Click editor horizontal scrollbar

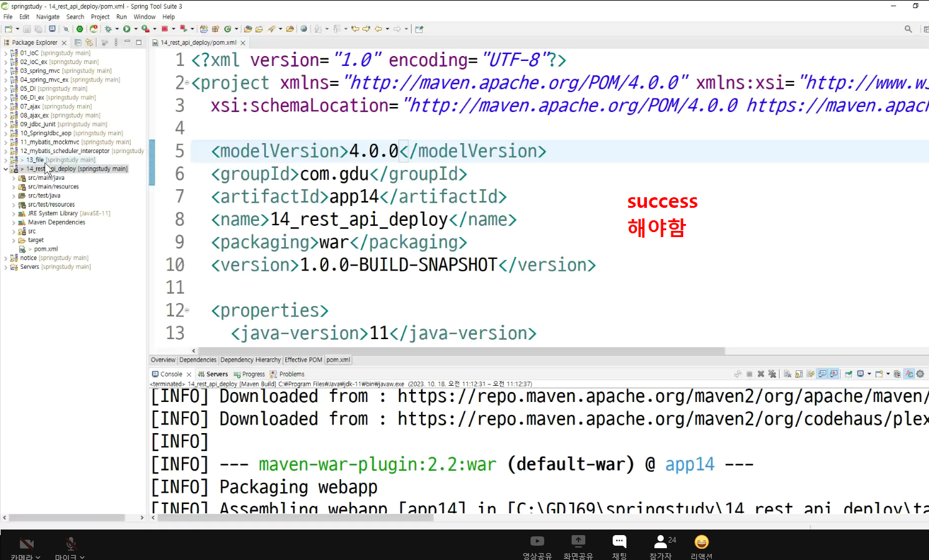pos(461,351)
